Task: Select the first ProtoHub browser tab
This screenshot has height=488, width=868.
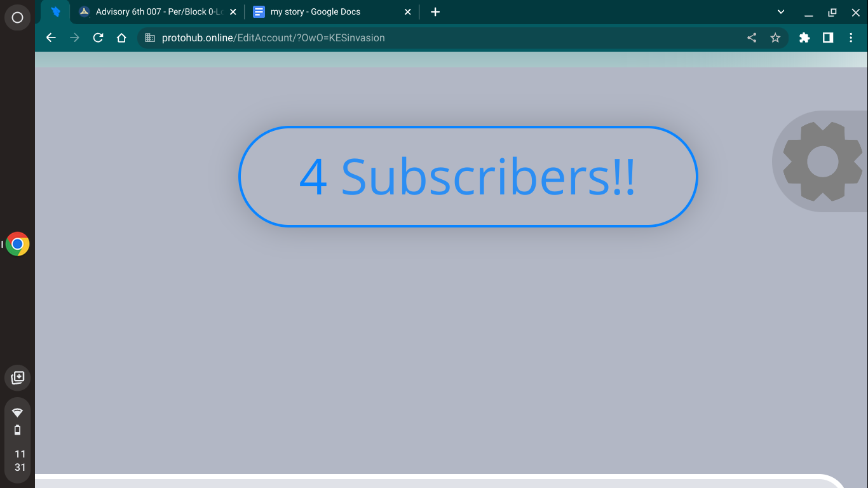Action: [56, 12]
